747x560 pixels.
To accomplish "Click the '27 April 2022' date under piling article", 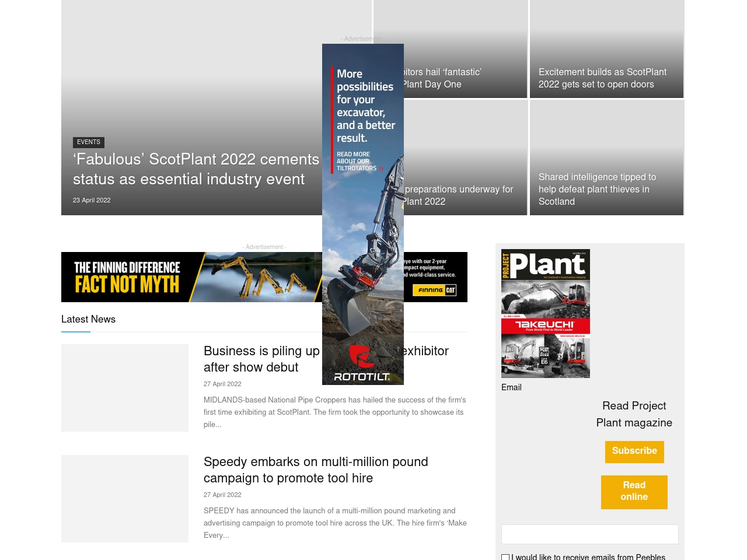I will click(x=222, y=384).
